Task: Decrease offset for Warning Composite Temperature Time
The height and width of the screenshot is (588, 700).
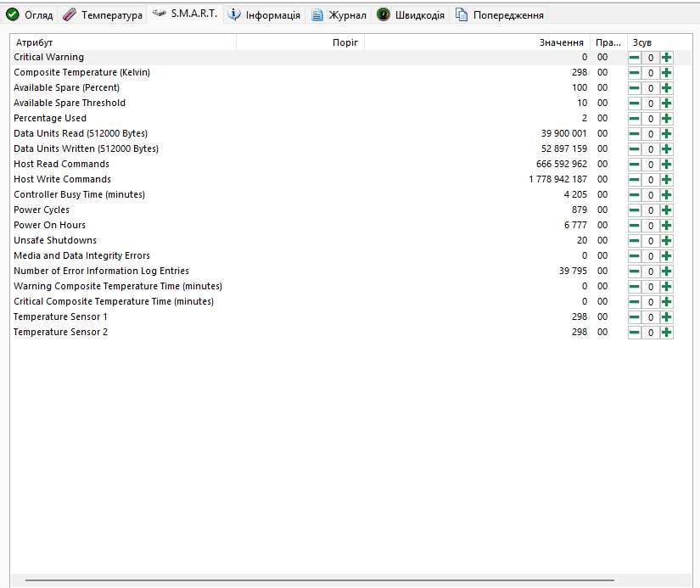Action: coord(635,287)
